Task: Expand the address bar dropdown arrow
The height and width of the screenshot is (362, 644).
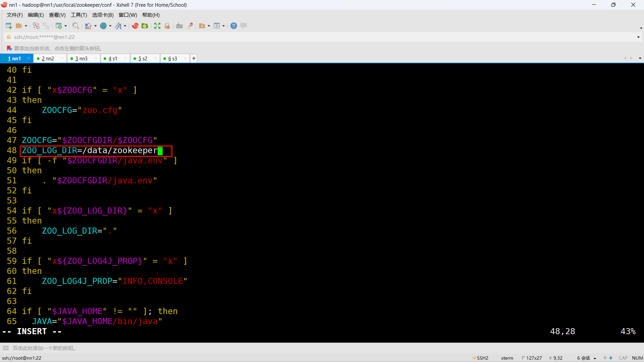Action: click(x=638, y=37)
